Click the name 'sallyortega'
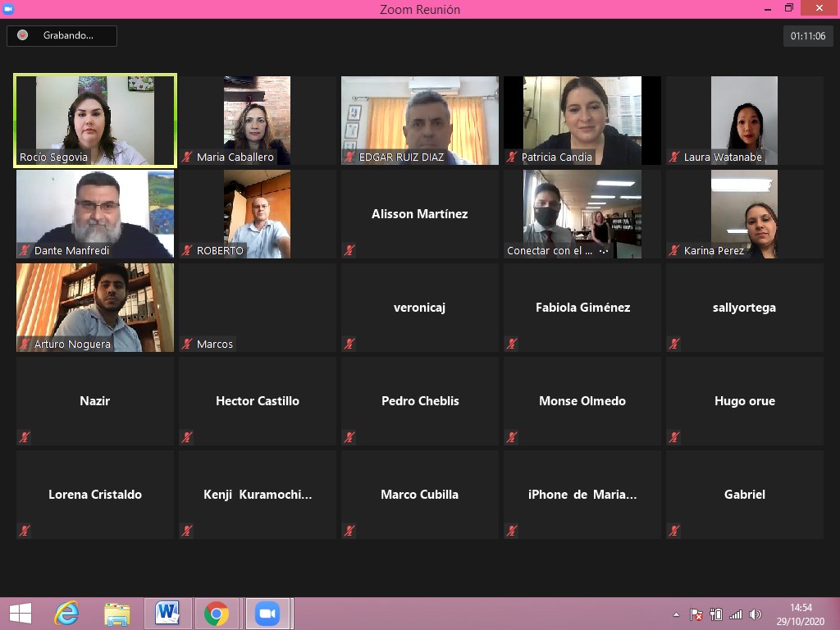This screenshot has height=630, width=840. click(744, 308)
